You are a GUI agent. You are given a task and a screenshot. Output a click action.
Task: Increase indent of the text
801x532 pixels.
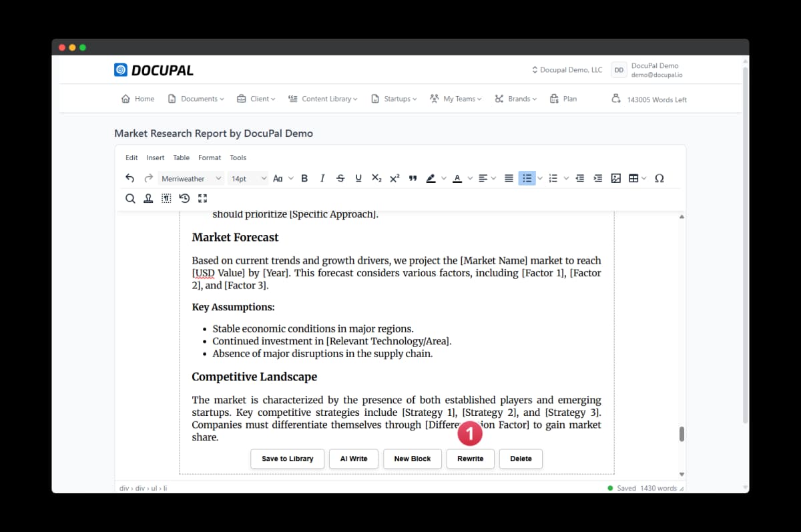click(x=598, y=178)
